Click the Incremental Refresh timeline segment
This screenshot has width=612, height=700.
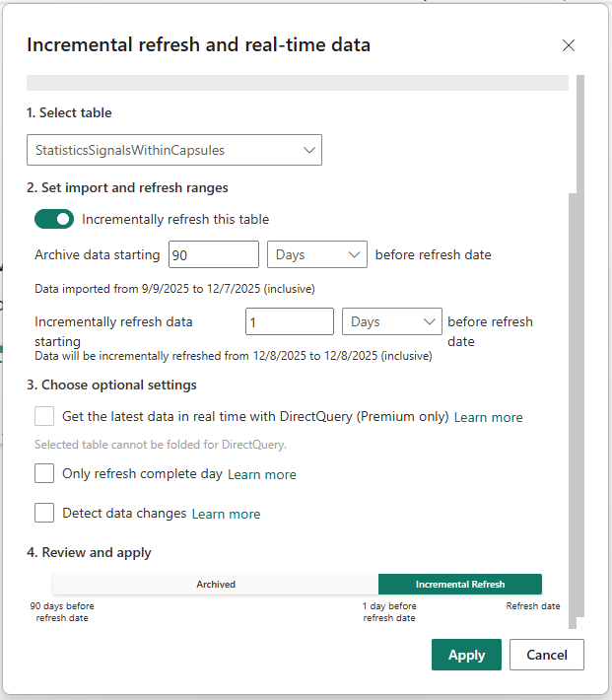coord(459,585)
